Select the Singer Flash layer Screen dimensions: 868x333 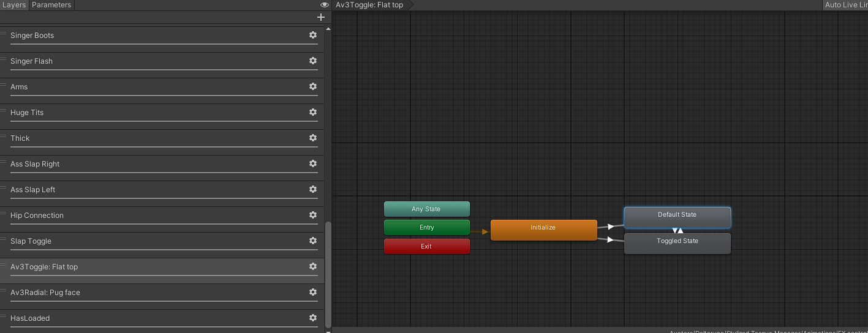click(x=162, y=65)
